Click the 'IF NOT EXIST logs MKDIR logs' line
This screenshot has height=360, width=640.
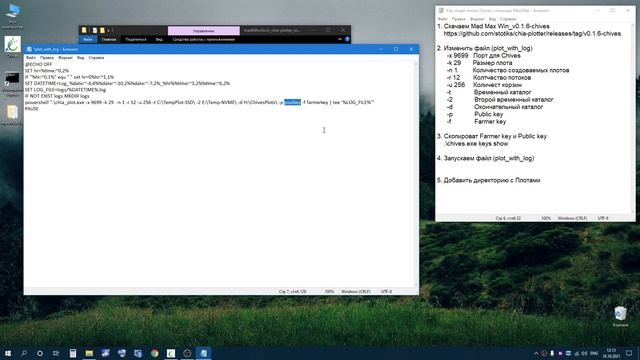click(57, 96)
